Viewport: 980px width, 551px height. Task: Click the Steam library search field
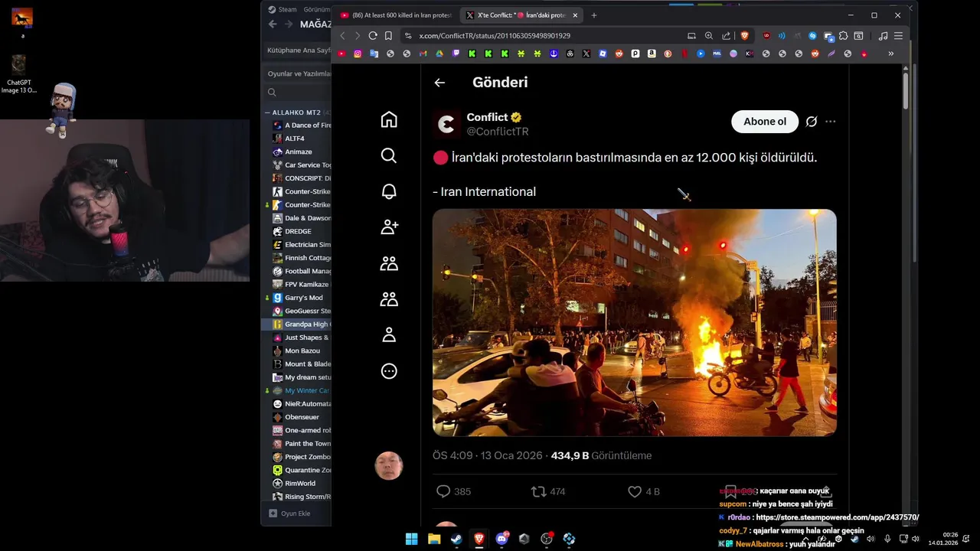click(299, 92)
